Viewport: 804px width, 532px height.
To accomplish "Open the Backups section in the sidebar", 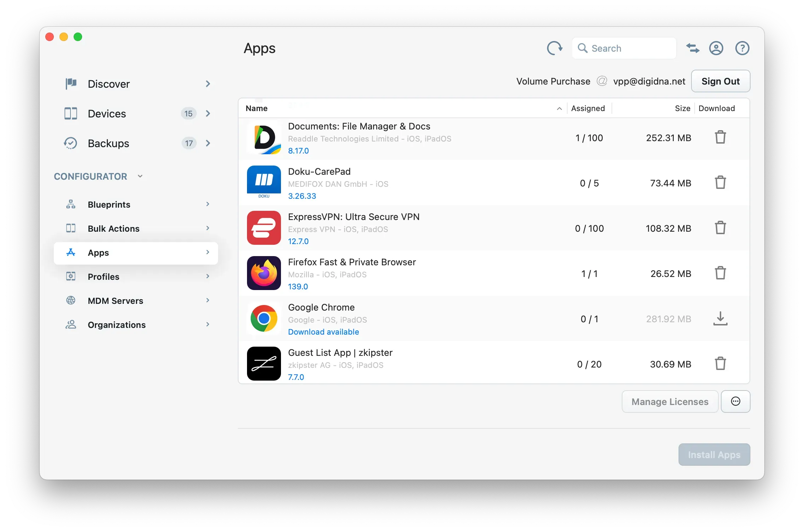I will coord(108,143).
